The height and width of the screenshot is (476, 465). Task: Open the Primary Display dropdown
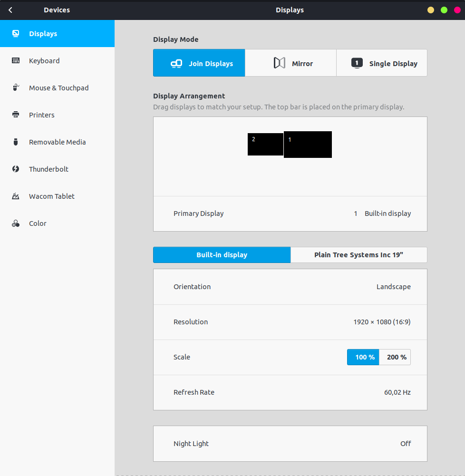click(290, 214)
